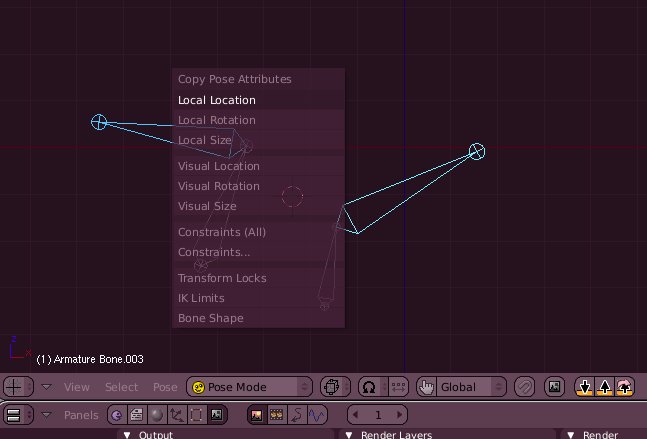Choose Transform Locks from the menu
The width and height of the screenshot is (647, 439).
[258, 278]
